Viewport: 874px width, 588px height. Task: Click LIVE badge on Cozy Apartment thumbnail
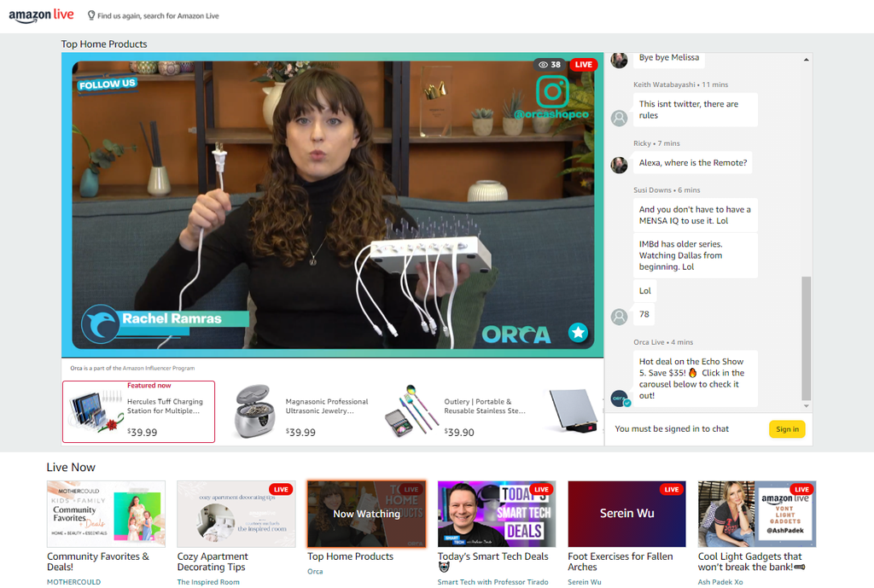(281, 489)
